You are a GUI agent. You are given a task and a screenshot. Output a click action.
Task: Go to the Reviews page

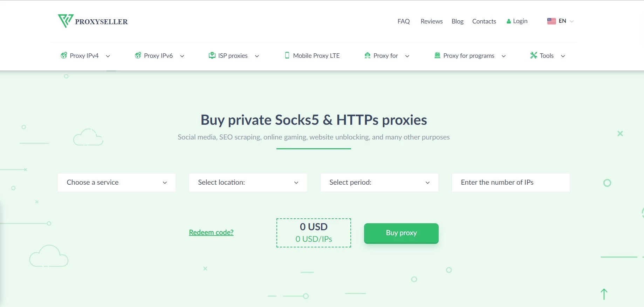point(432,21)
